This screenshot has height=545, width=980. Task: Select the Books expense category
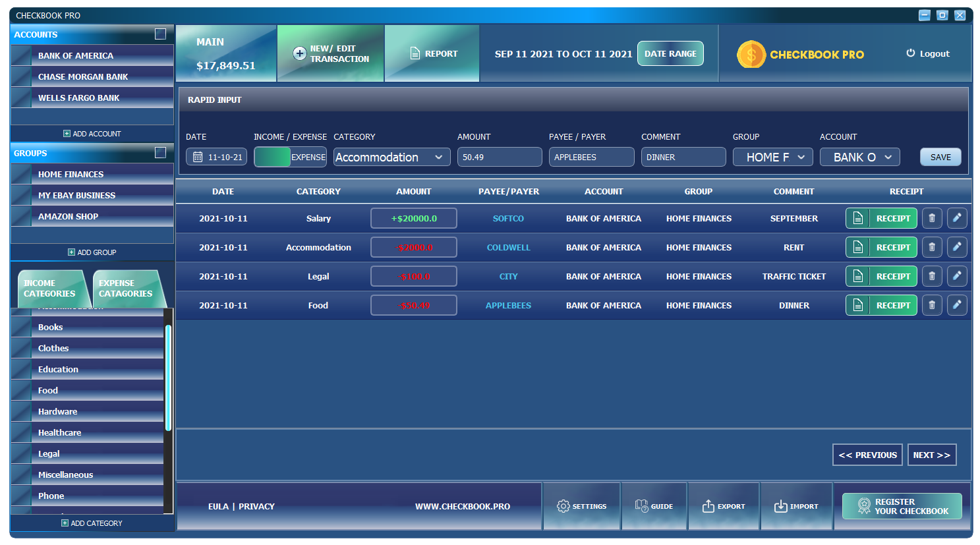tap(87, 327)
